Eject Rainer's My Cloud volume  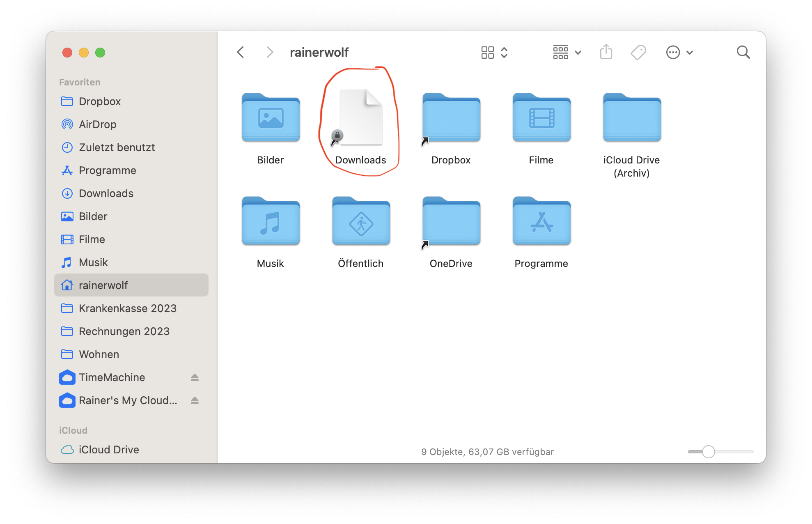point(195,400)
